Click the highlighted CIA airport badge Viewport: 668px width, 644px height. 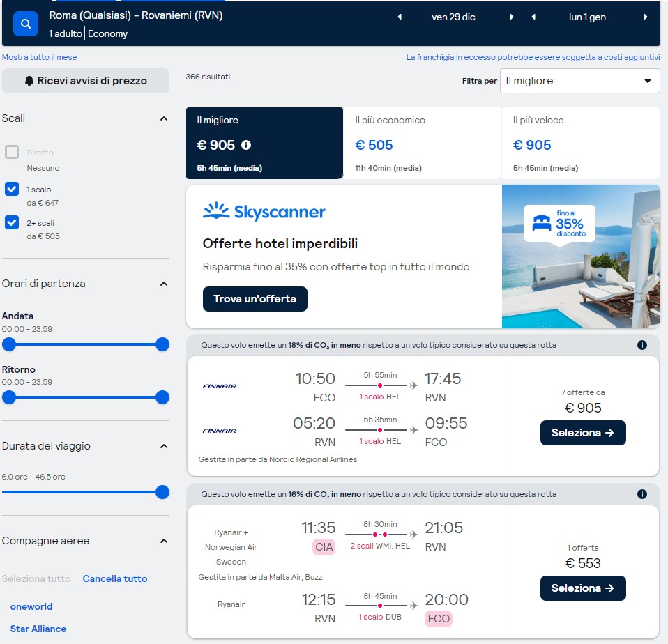tap(324, 547)
